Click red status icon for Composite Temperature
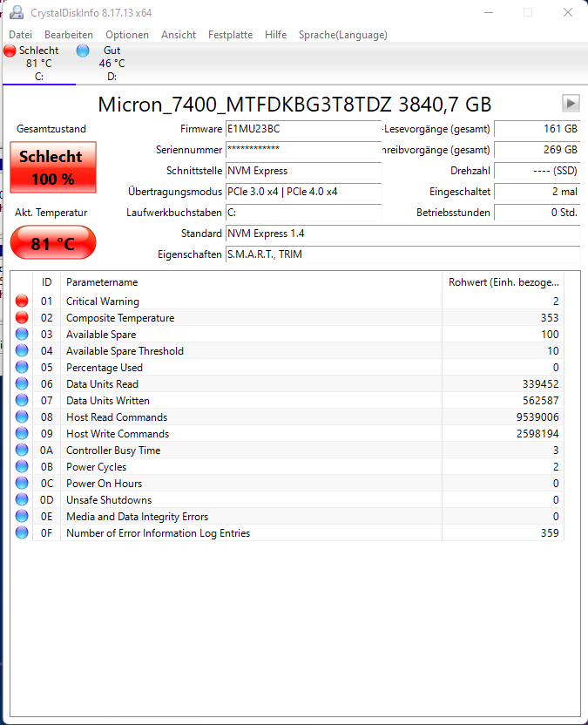Screen dimensions: 588x725 pyautogui.click(x=22, y=318)
